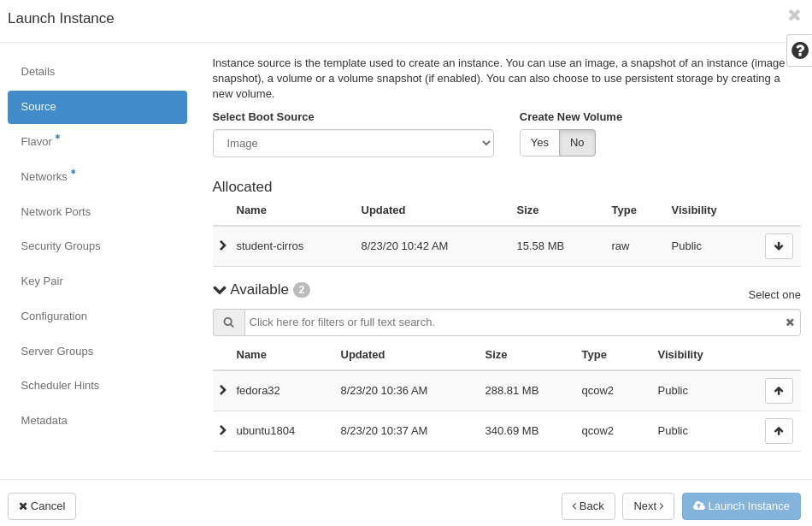
Task: Select the Source step
Action: 97,107
